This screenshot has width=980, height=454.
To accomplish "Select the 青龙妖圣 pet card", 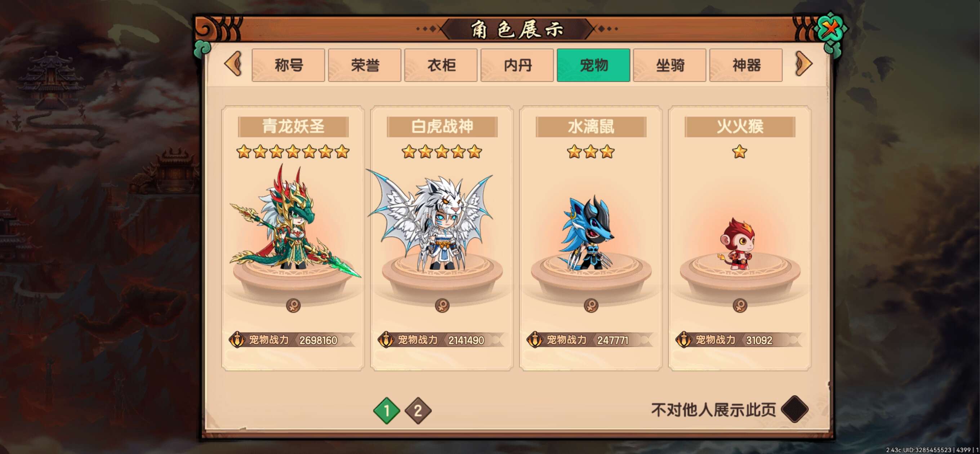I will click(293, 238).
